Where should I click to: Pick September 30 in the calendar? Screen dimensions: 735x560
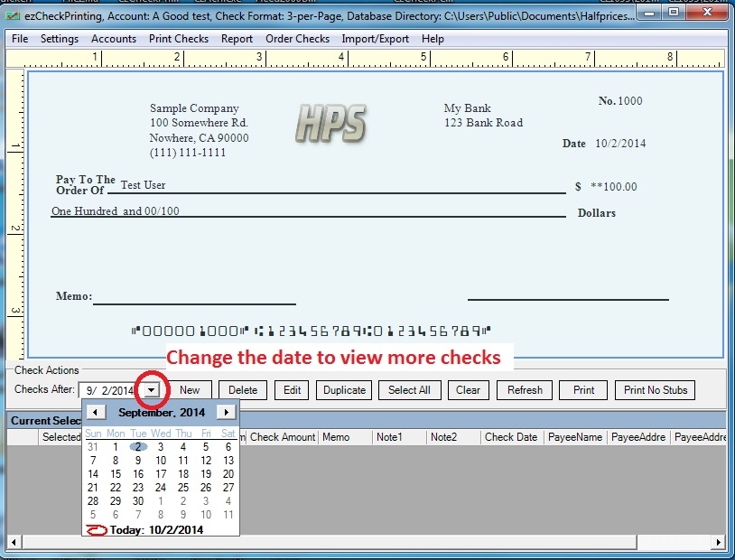coord(138,501)
